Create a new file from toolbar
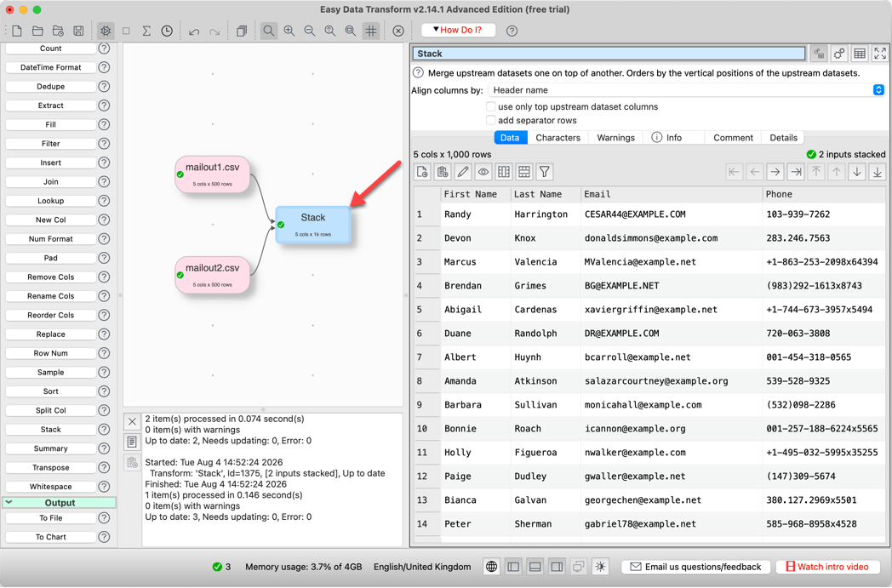The image size is (892, 588). click(17, 31)
